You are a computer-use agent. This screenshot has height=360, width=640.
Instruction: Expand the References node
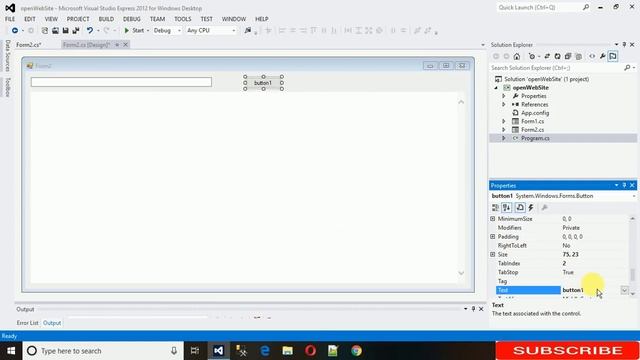coord(504,104)
